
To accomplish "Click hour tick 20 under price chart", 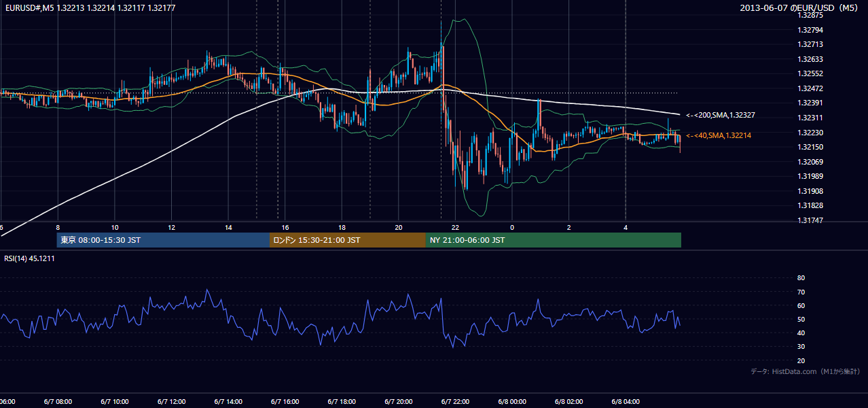I will pos(399,227).
